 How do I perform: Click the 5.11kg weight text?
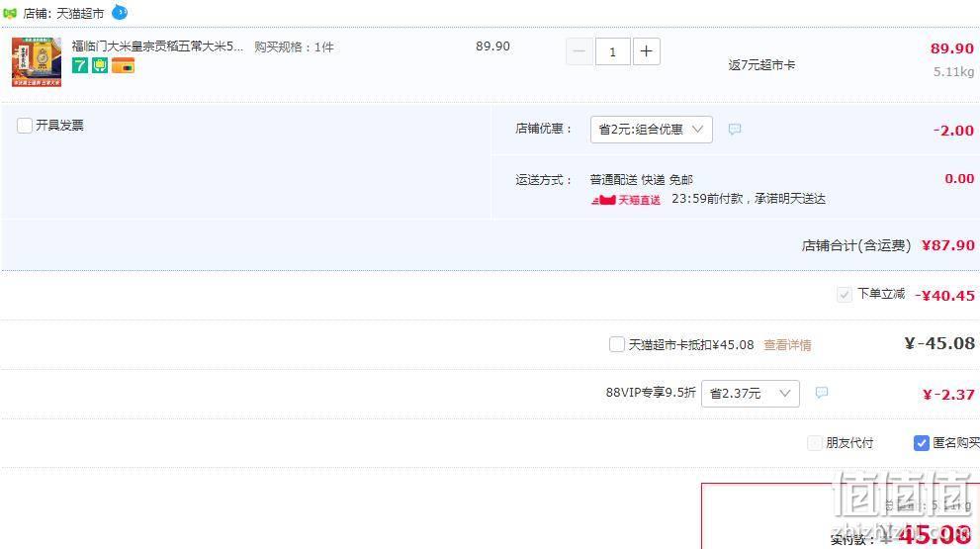point(953,72)
